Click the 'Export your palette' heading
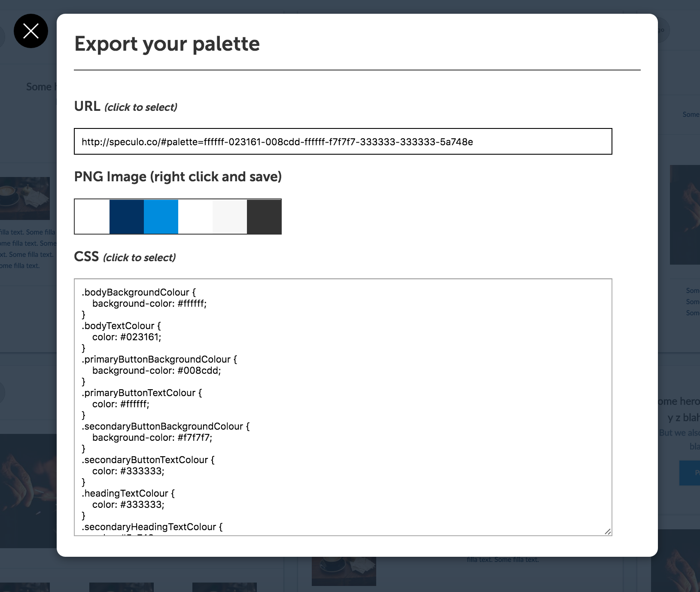700x592 pixels. 167,44
